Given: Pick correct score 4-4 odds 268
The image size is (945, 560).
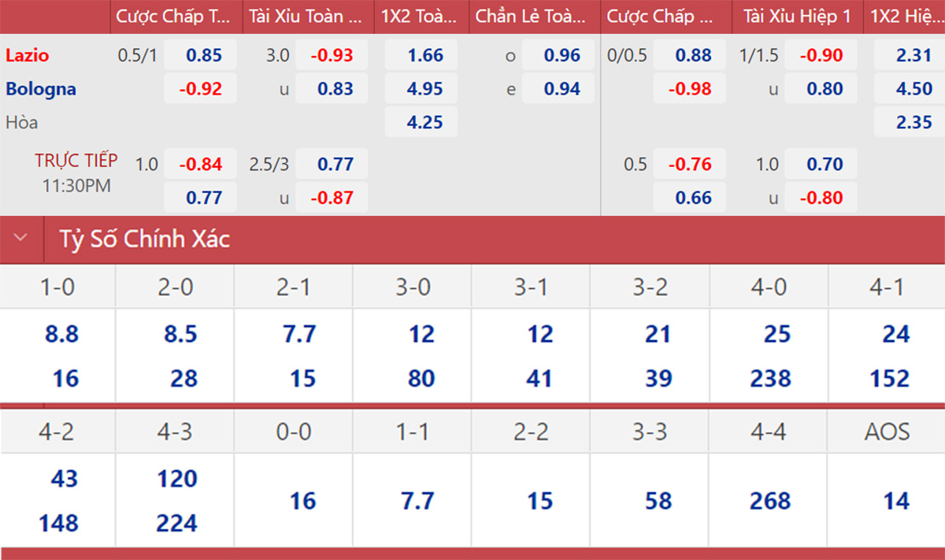Looking at the screenshot, I should click(x=769, y=501).
